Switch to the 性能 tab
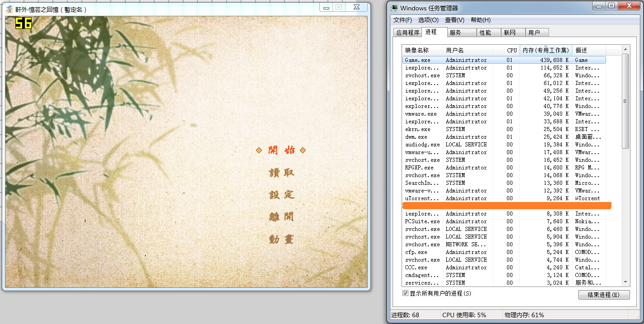644x324 pixels. [x=488, y=33]
